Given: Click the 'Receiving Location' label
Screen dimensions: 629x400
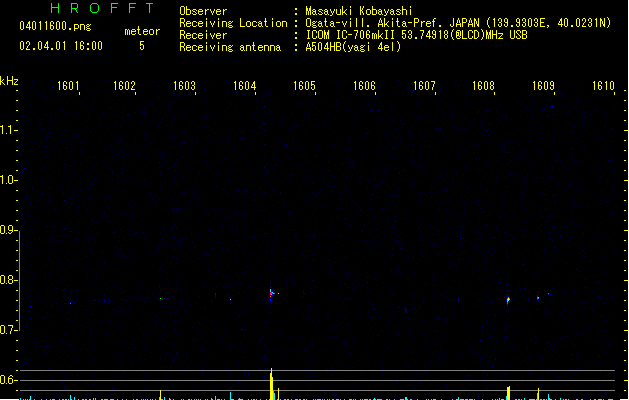Looking at the screenshot, I should pos(233,23).
